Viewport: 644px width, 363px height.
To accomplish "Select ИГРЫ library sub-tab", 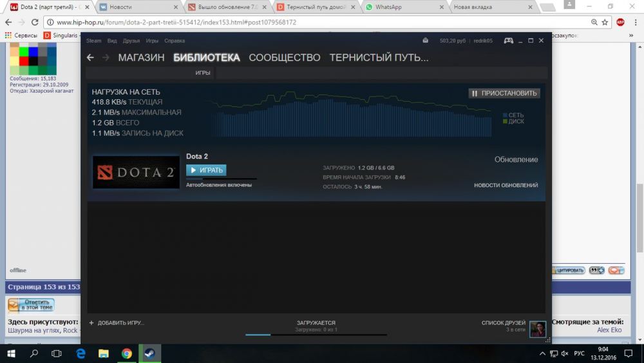I will tap(203, 73).
